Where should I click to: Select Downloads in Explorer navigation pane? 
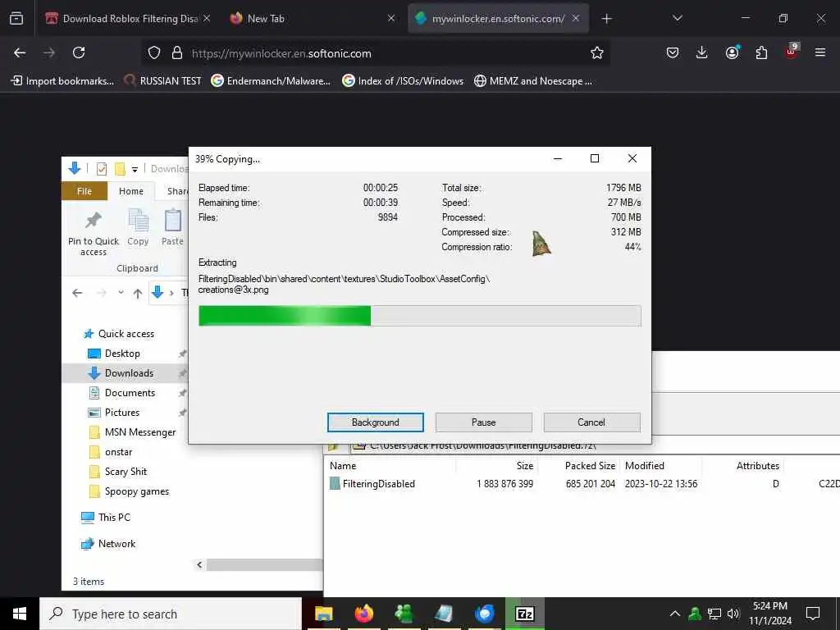pos(129,373)
